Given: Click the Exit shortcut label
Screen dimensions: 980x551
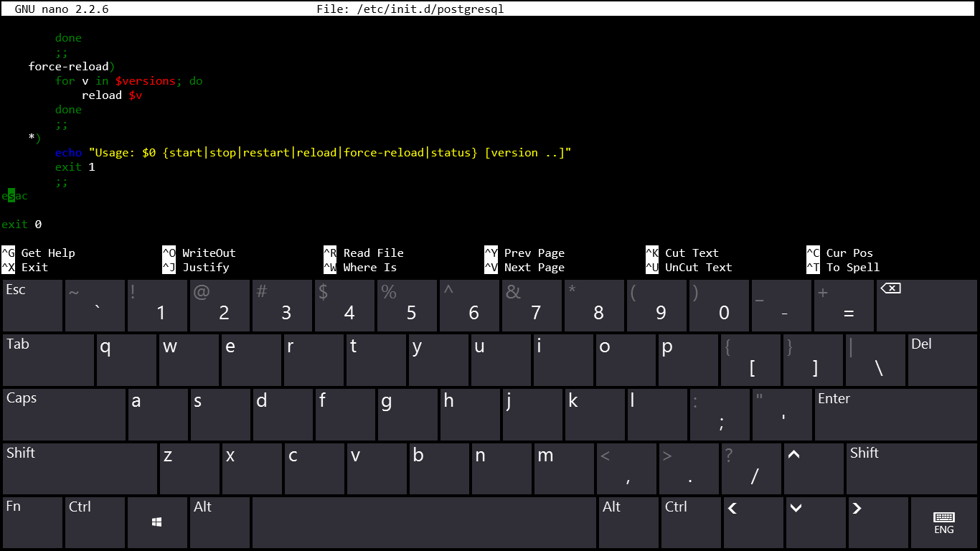Looking at the screenshot, I should pyautogui.click(x=34, y=268).
